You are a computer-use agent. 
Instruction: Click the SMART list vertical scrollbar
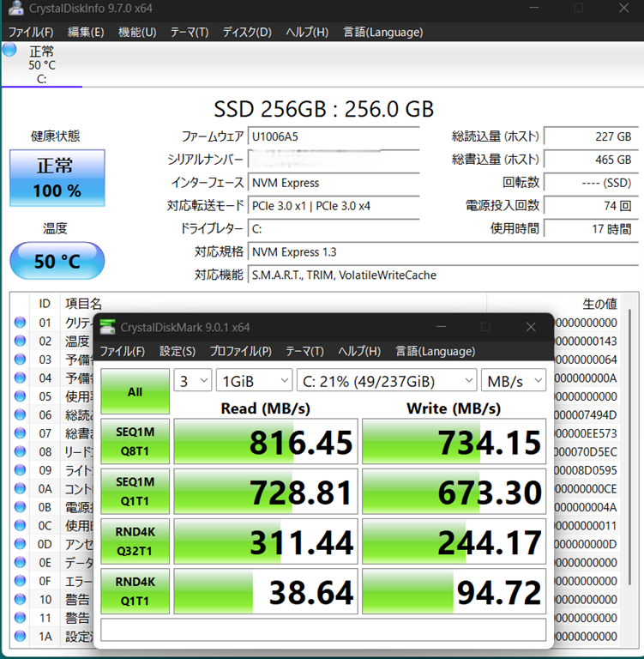click(x=629, y=447)
